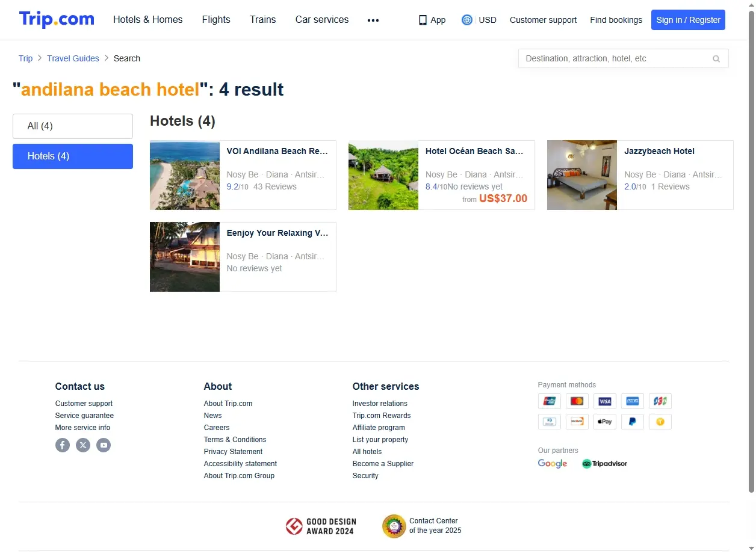Open About Trip.com link
This screenshot has width=756, height=554.
(x=228, y=404)
